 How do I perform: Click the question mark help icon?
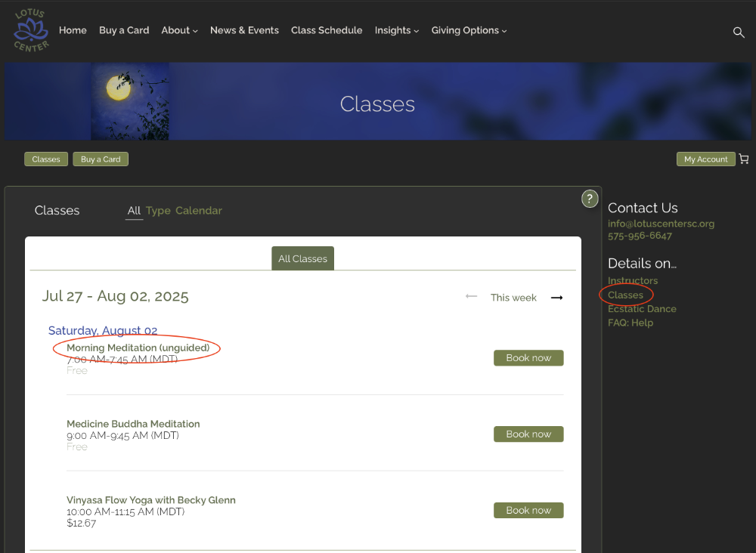(x=590, y=199)
